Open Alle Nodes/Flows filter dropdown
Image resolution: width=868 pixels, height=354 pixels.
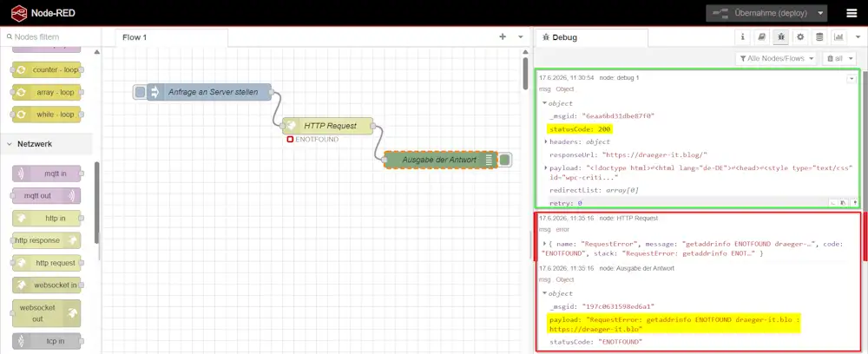[x=777, y=58]
